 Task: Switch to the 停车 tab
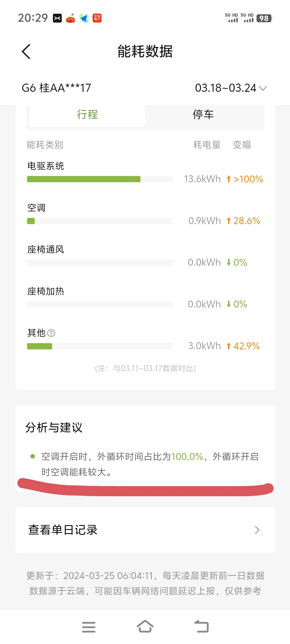203,115
